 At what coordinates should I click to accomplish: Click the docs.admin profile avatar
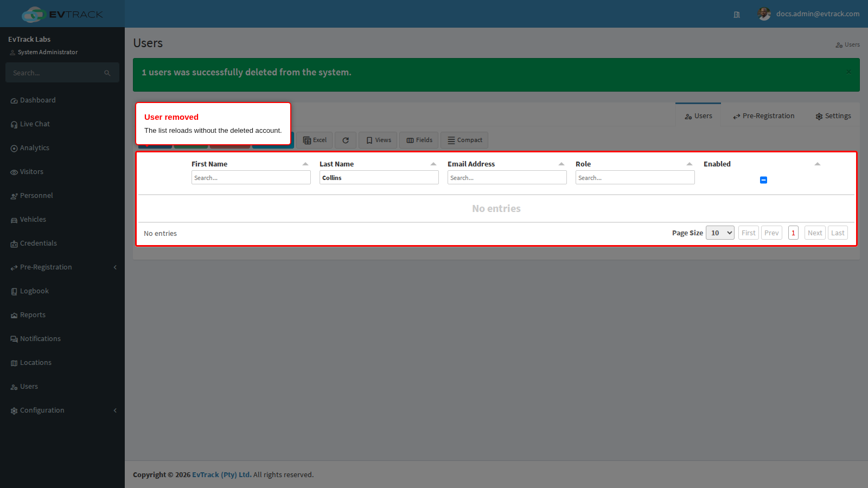[764, 14]
